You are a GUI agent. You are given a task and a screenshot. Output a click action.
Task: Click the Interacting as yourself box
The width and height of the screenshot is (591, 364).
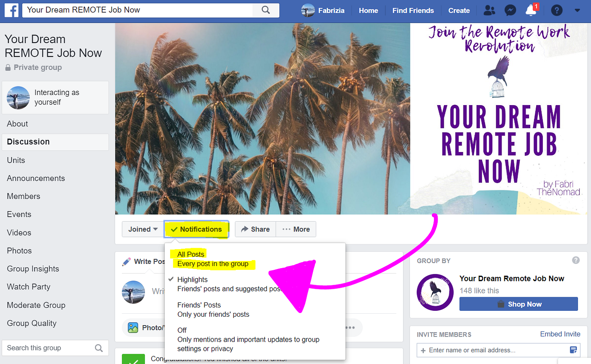coord(55,98)
